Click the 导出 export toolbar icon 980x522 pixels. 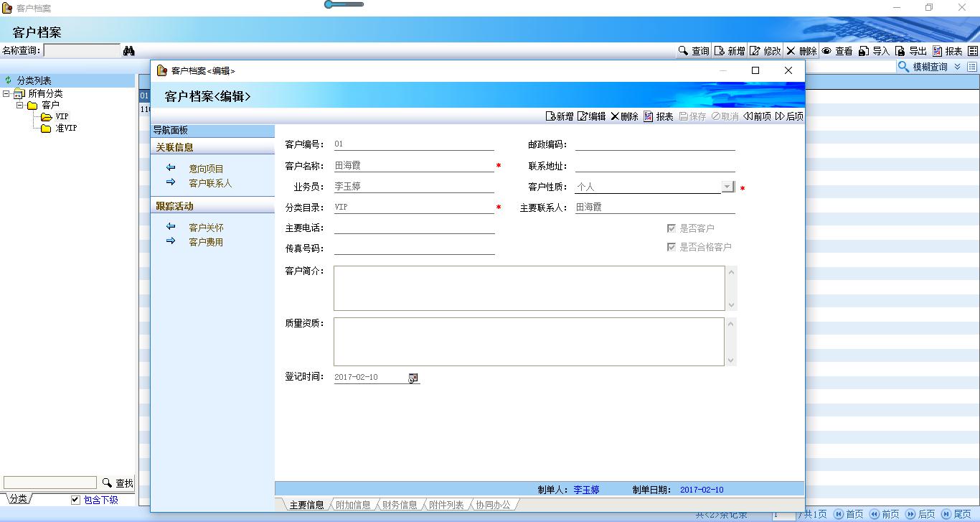coord(900,51)
